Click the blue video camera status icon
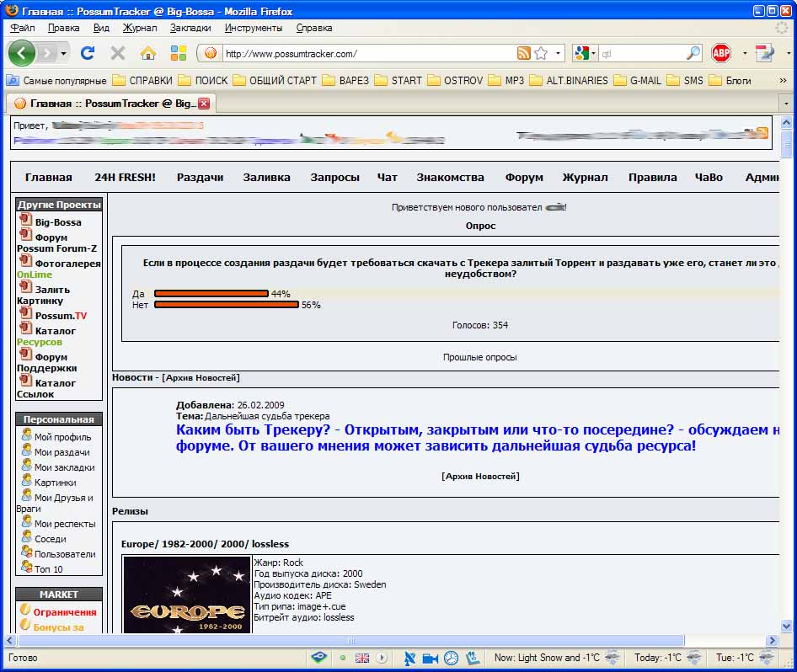 click(430, 659)
